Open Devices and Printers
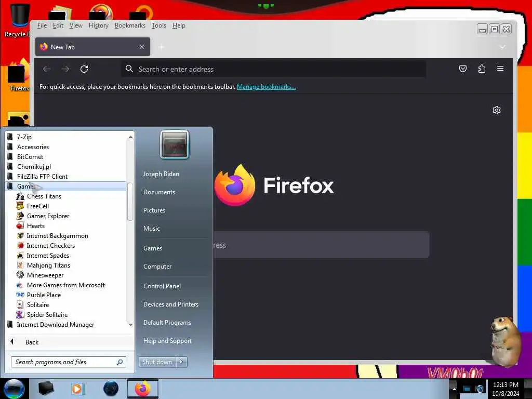Image resolution: width=532 pixels, height=399 pixels. pyautogui.click(x=170, y=304)
